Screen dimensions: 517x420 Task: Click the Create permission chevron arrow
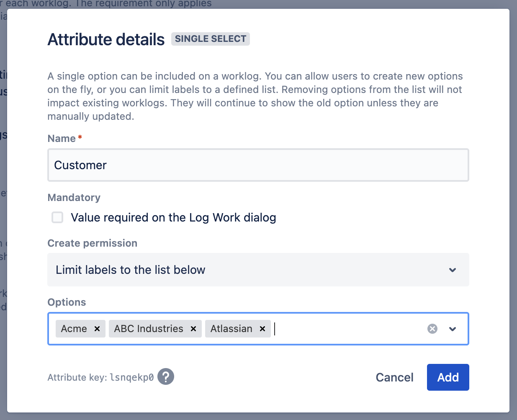click(x=453, y=270)
